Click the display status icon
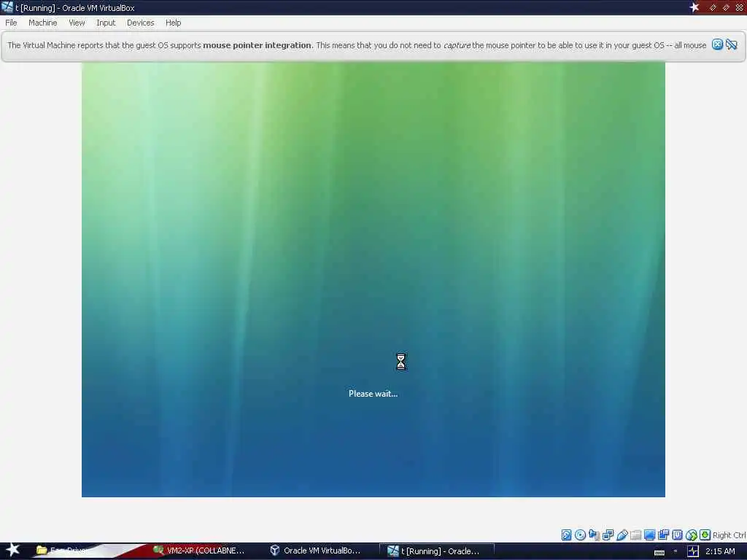The width and height of the screenshot is (747, 560). [x=649, y=534]
